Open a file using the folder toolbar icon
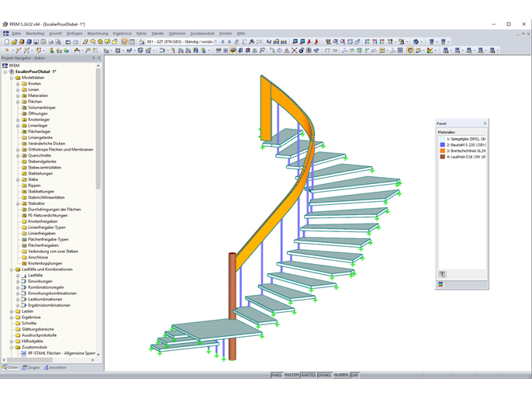This screenshot has height=399, width=532. [14, 42]
